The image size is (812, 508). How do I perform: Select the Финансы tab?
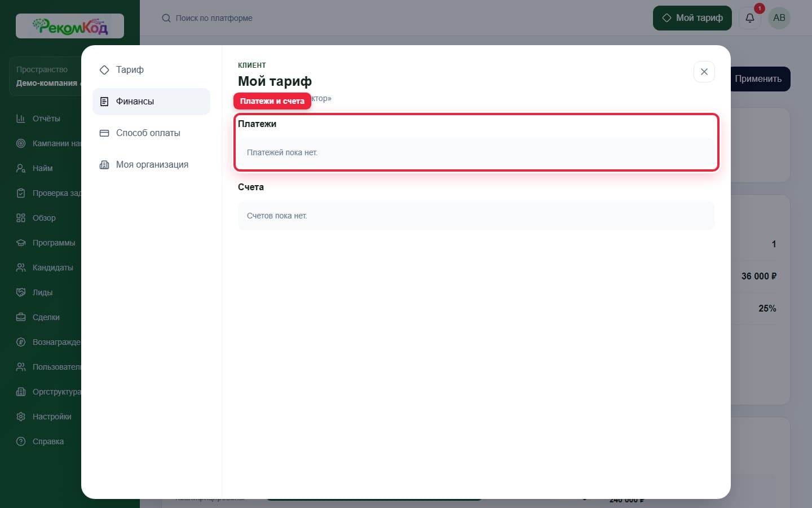[x=151, y=102]
